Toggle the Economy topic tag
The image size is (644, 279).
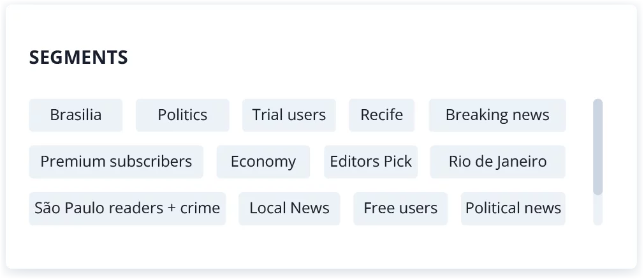coord(263,162)
